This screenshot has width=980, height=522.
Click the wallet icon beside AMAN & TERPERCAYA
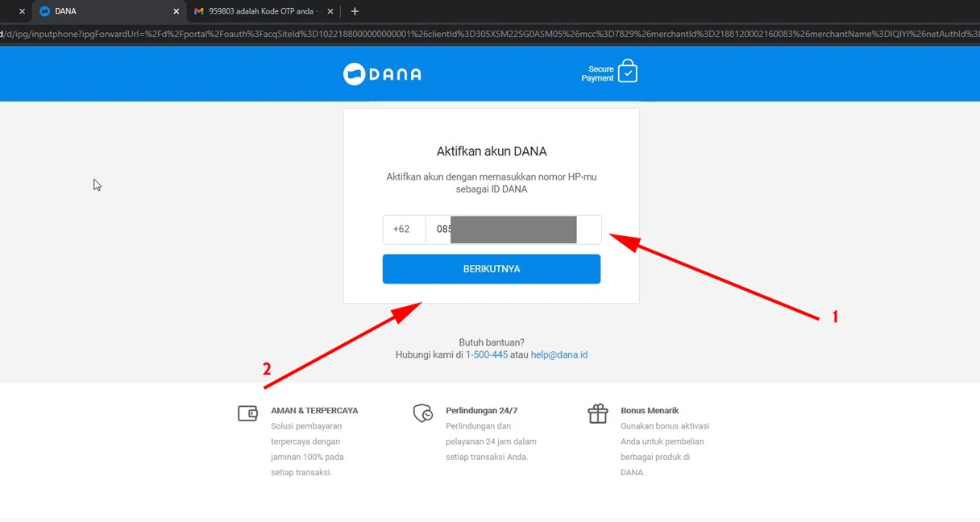pyautogui.click(x=247, y=413)
